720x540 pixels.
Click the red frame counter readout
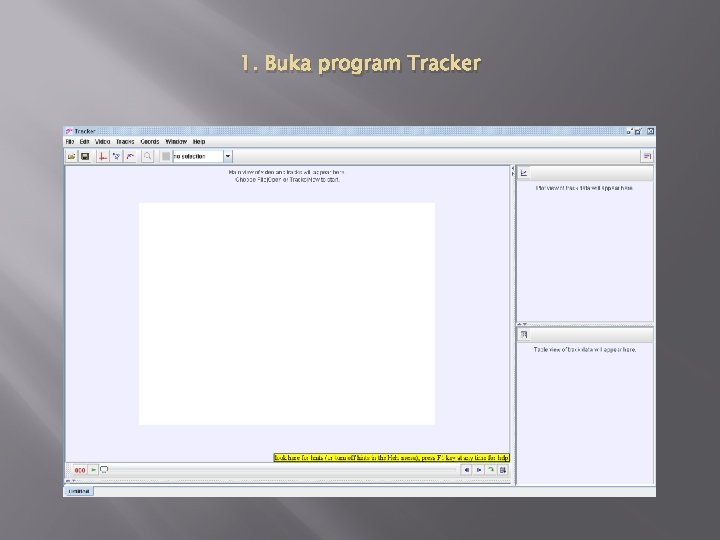coord(80,470)
